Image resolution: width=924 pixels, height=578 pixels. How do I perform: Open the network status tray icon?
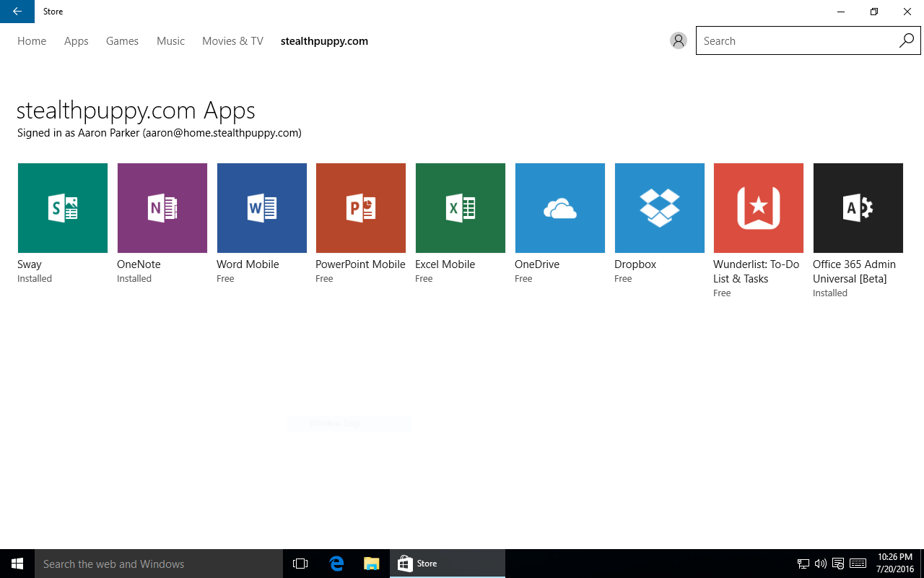point(803,564)
